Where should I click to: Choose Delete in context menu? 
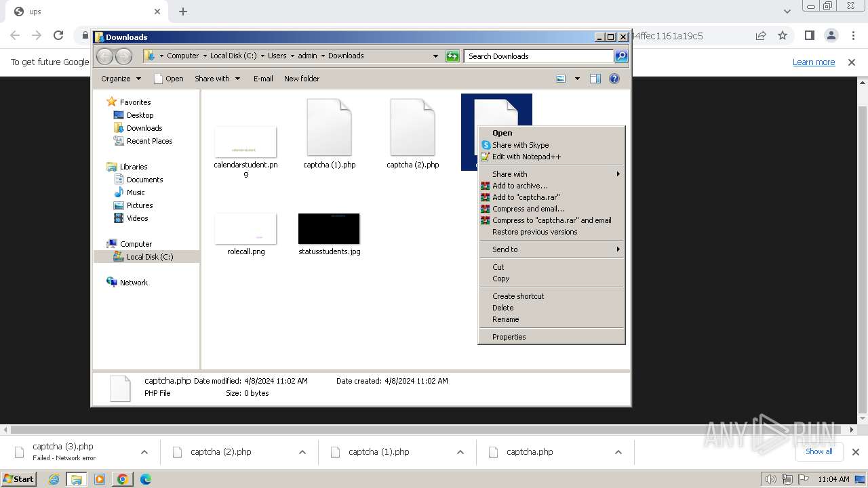click(551, 308)
